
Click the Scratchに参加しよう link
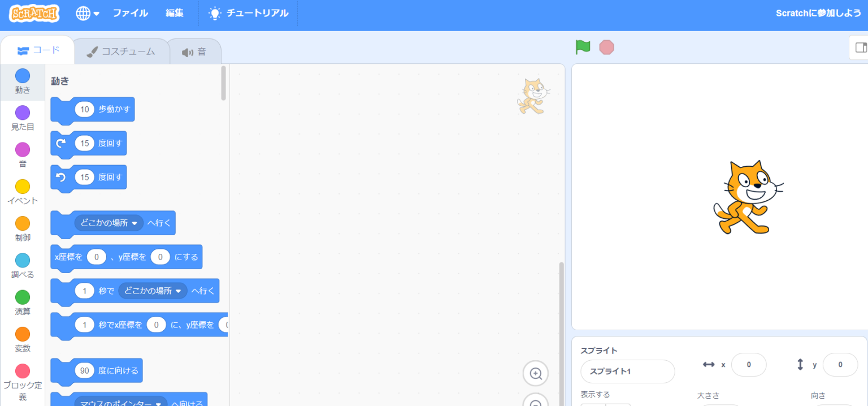[x=818, y=14]
